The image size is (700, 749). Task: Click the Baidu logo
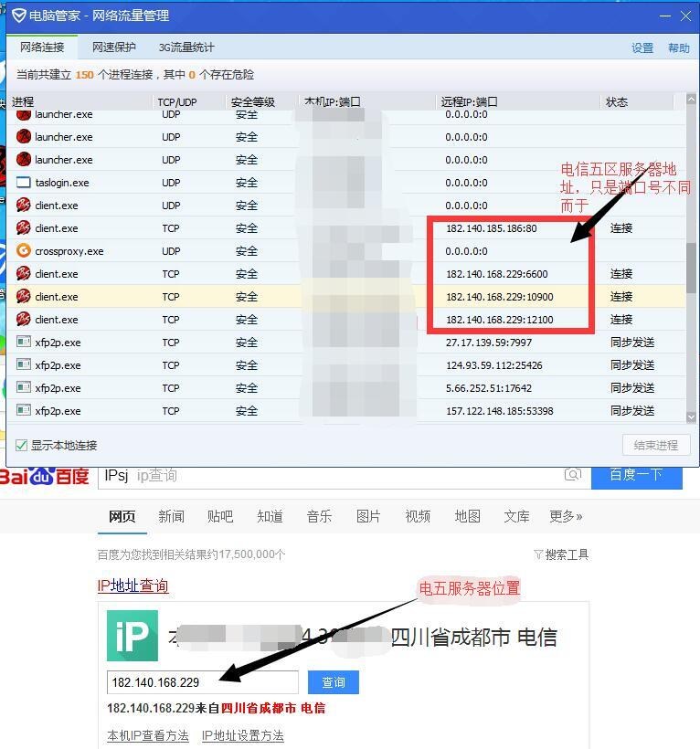45,477
